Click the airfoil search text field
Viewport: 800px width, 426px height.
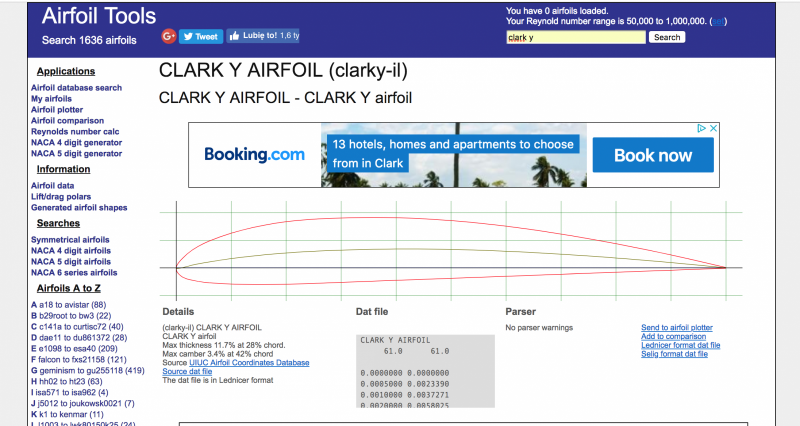(x=575, y=37)
